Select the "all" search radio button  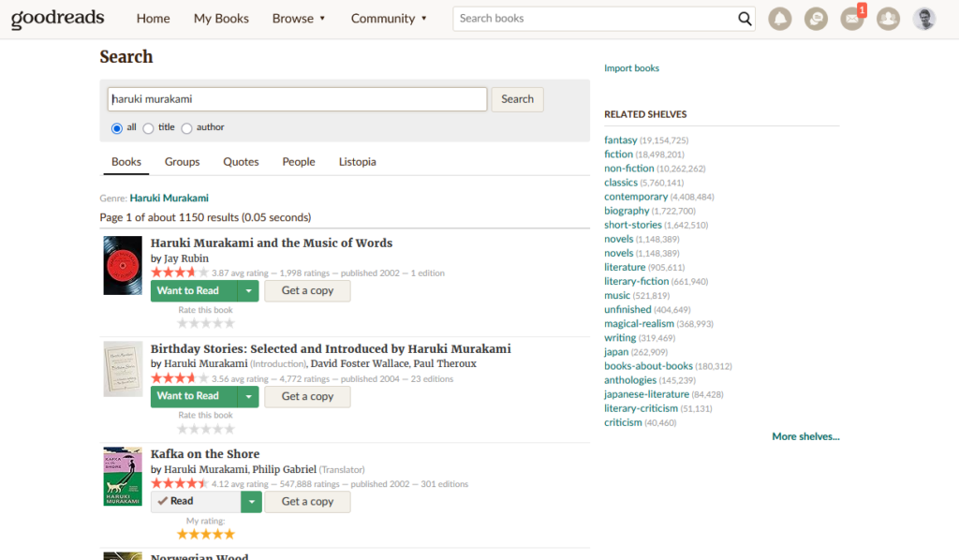(x=117, y=128)
